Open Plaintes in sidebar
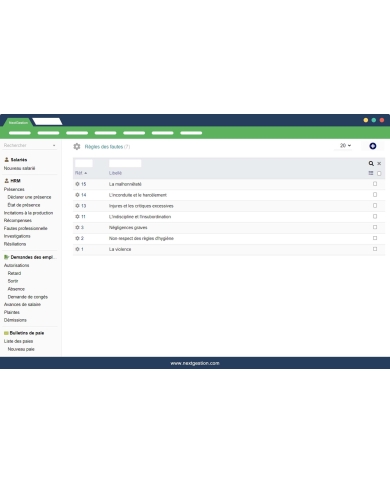The image size is (390, 484). point(12,312)
